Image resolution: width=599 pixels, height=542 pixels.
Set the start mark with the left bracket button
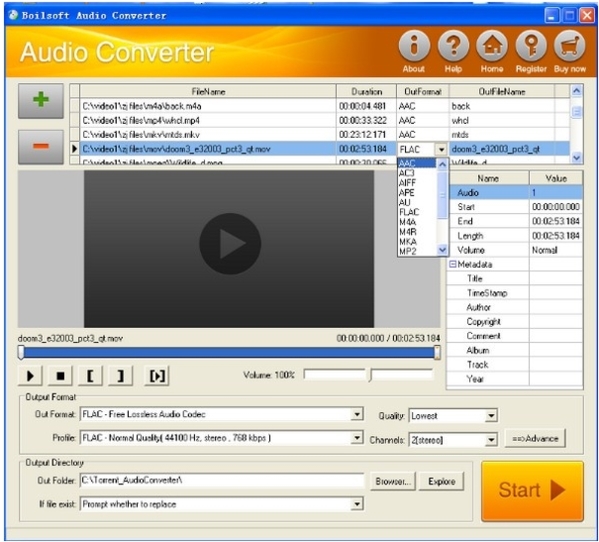[x=90, y=376]
